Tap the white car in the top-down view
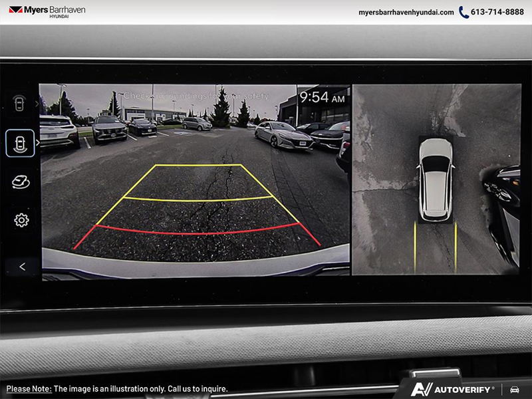532x399 pixels. (x=436, y=180)
